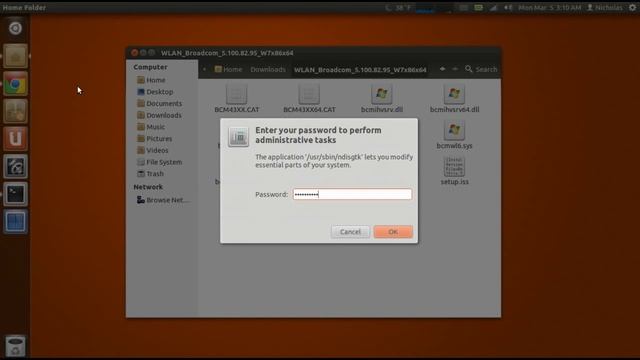
Task: Click into the Password field
Action: pyautogui.click(x=352, y=194)
